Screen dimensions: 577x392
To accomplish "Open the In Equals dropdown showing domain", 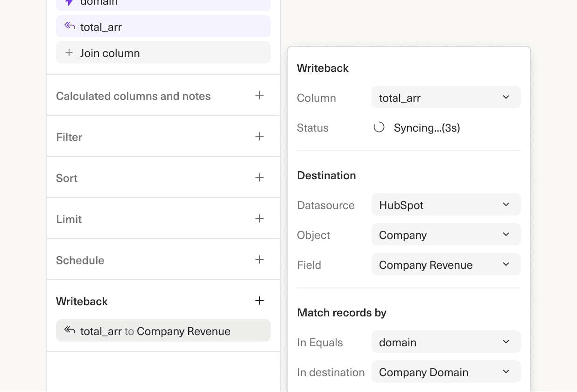I will point(446,342).
